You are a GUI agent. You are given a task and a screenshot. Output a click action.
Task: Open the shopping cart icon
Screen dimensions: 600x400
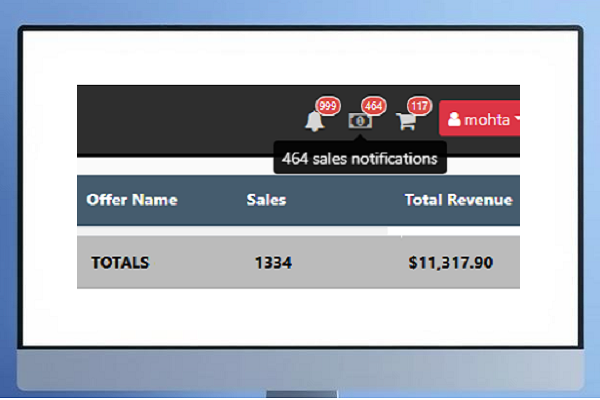406,121
